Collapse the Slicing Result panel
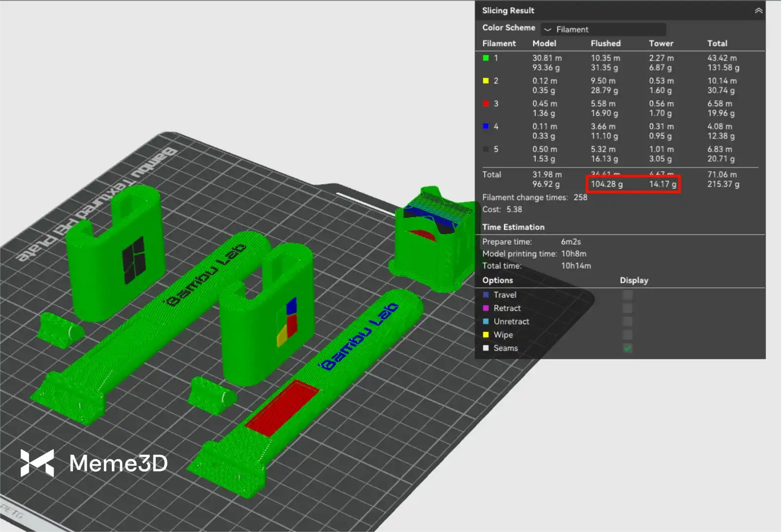The image size is (782, 532). coord(758,11)
